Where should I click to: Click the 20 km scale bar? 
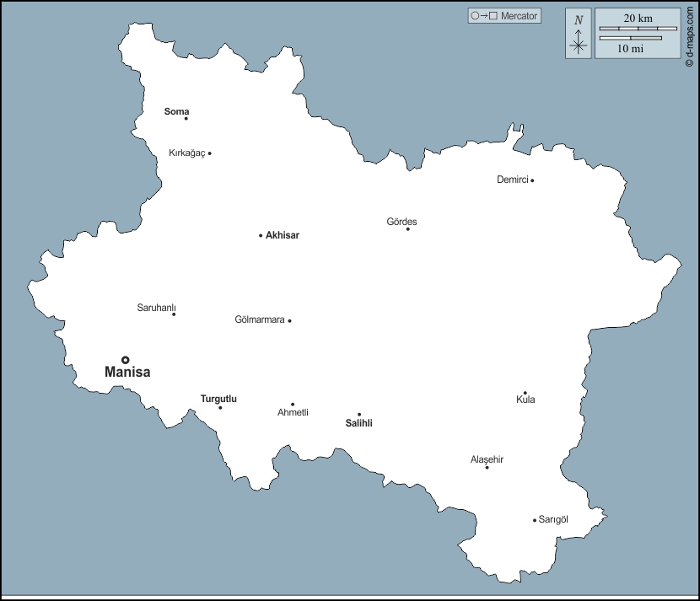[x=638, y=29]
